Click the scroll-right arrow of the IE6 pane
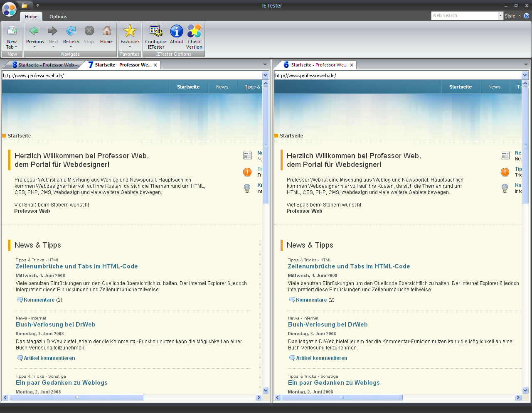532x413 pixels. coord(518,398)
